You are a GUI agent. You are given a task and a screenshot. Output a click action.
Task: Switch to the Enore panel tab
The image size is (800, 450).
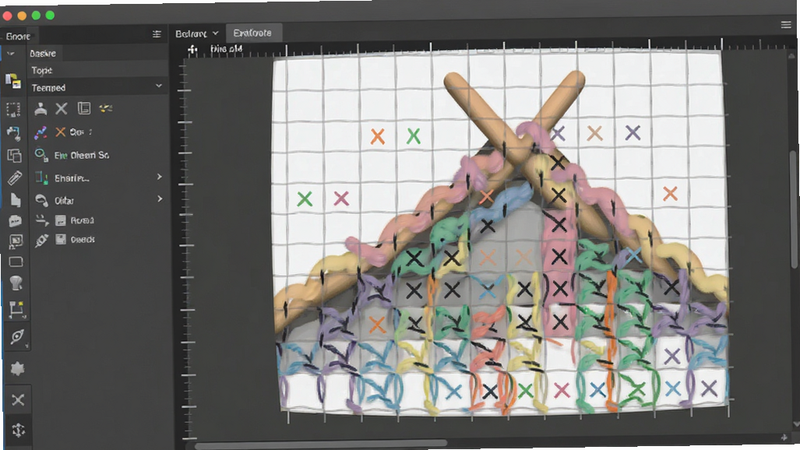coord(18,36)
